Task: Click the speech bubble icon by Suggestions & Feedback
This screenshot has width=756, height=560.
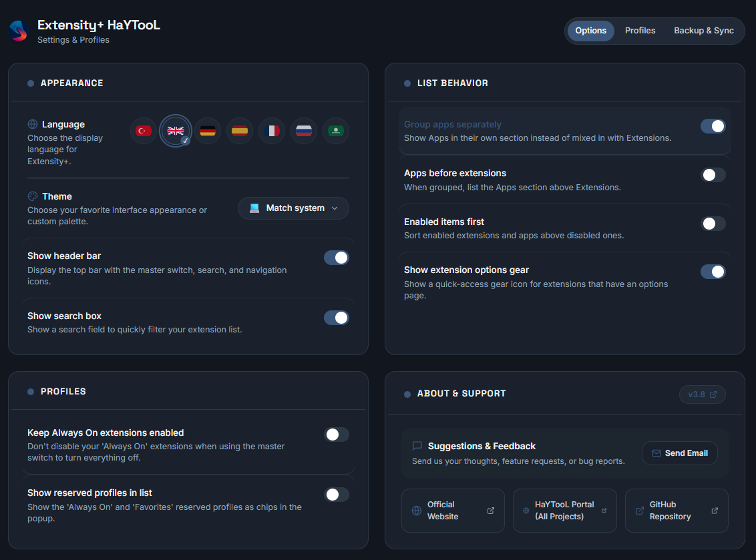Action: point(417,446)
